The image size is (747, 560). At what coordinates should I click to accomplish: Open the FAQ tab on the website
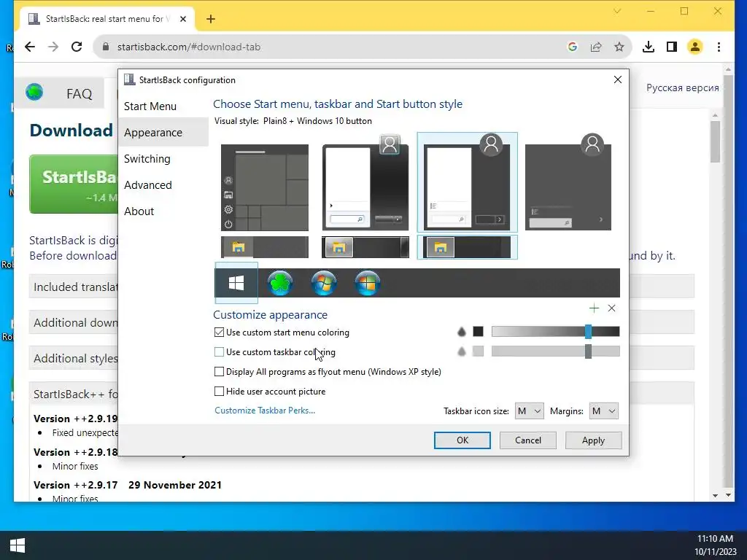tap(80, 93)
